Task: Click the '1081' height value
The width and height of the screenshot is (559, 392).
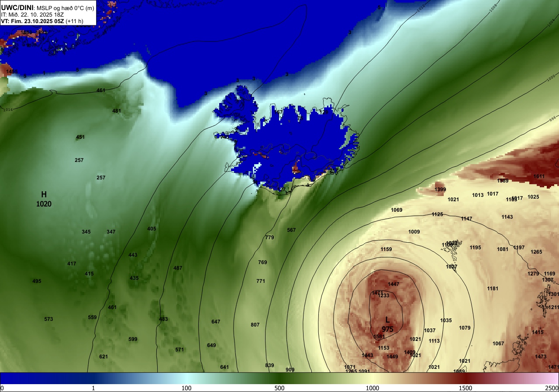Action: (503, 249)
